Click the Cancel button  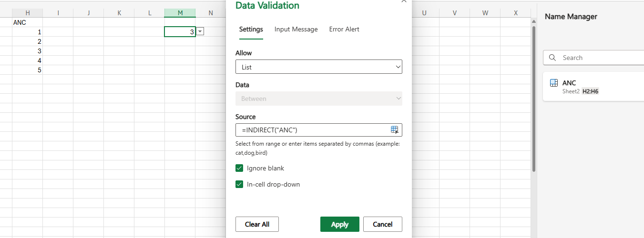[383, 224]
